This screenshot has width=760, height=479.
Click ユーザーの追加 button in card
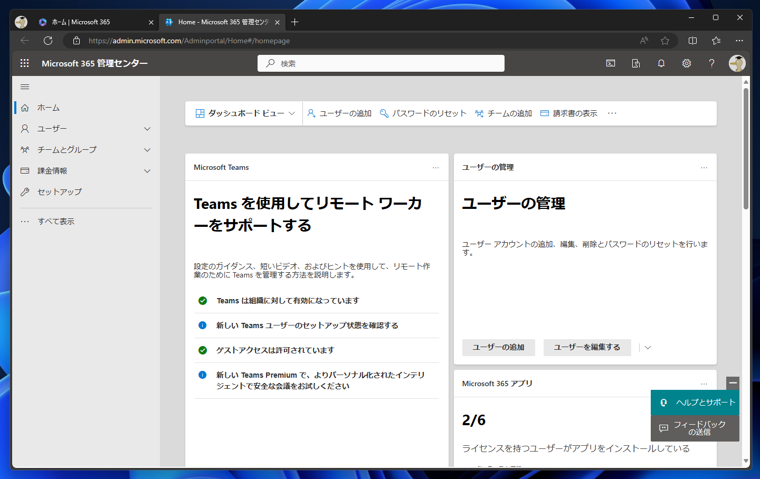(x=498, y=348)
